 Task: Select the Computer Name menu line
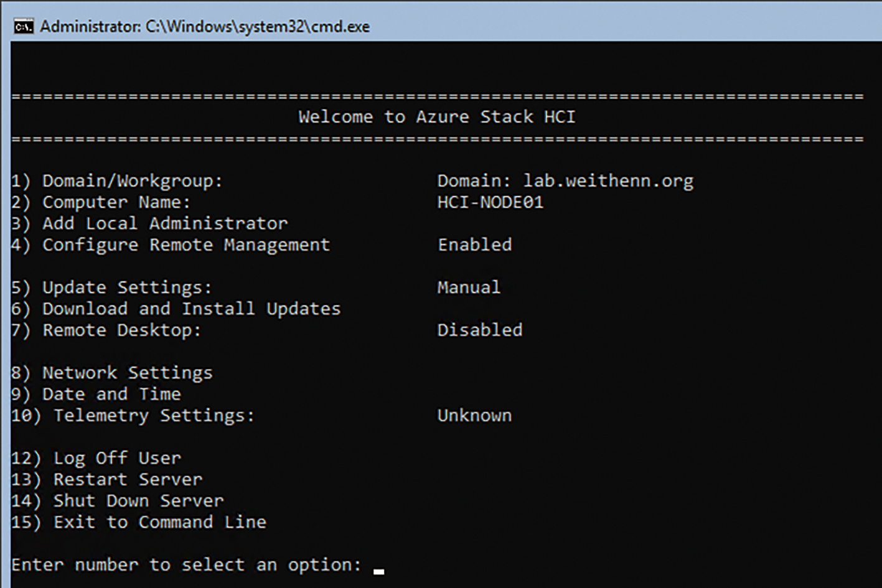[x=101, y=202]
